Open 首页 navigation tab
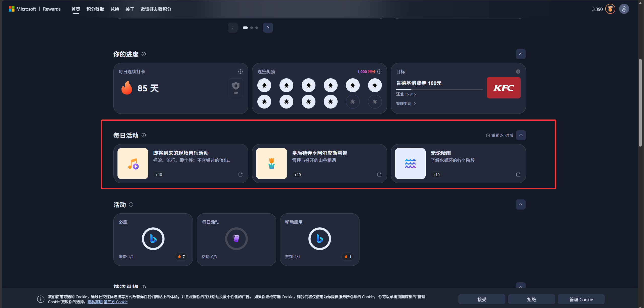644x308 pixels. 76,9
